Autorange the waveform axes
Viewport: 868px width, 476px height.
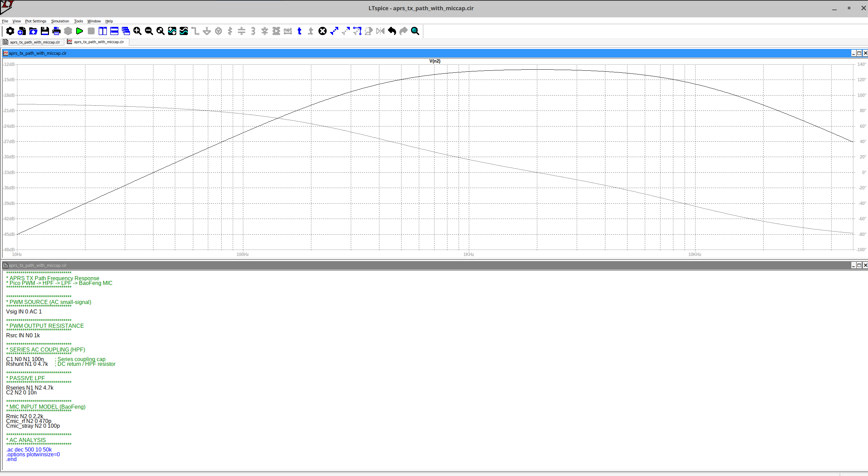coord(172,31)
